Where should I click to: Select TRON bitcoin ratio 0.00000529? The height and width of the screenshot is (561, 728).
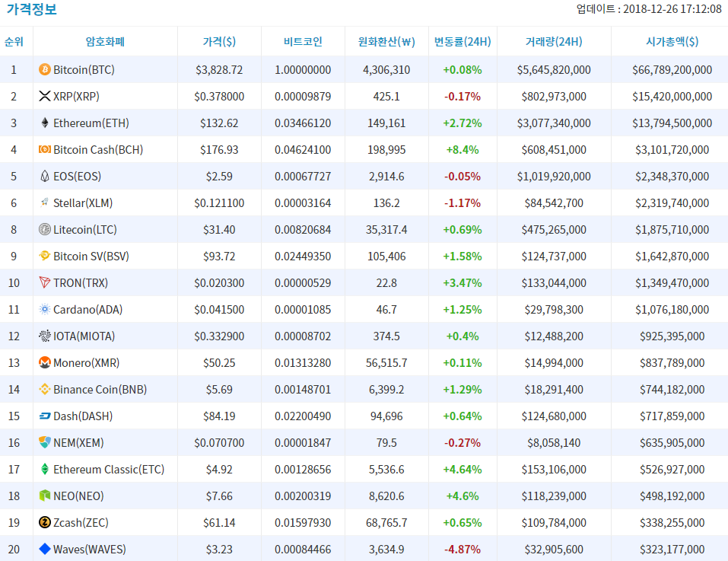coord(303,283)
